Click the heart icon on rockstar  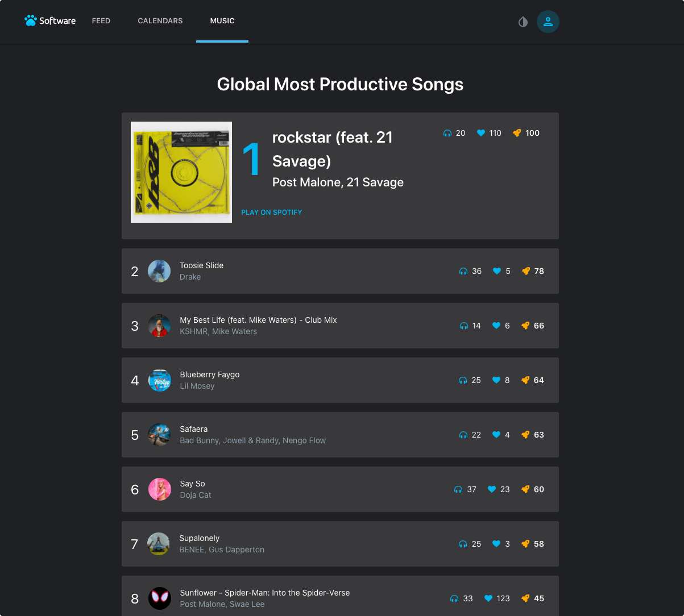[x=481, y=133]
